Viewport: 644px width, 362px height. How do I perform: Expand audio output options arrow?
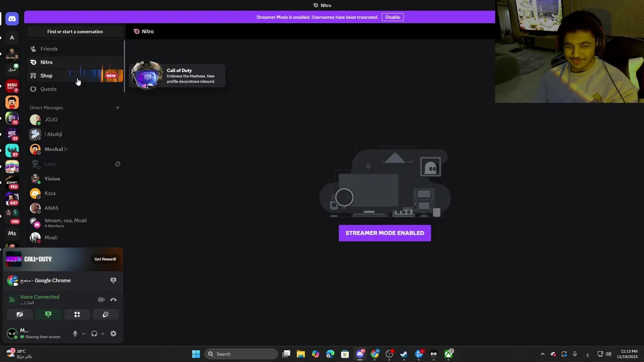tap(103, 334)
